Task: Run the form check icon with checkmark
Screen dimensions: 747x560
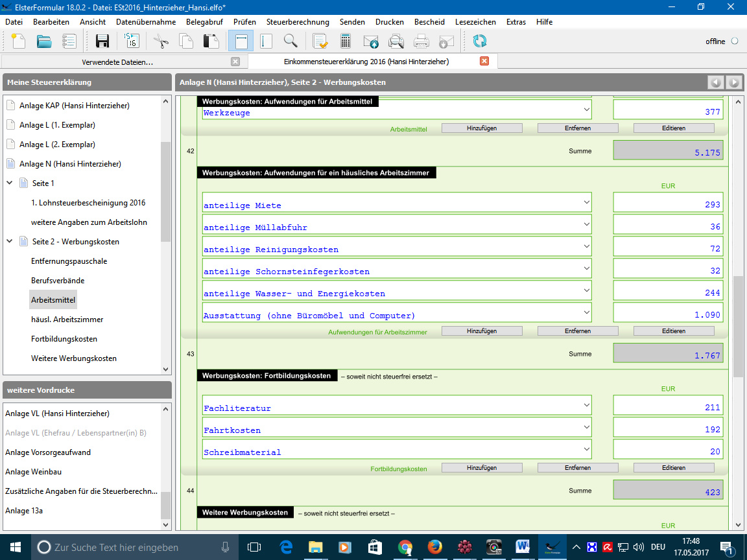Action: coord(320,41)
